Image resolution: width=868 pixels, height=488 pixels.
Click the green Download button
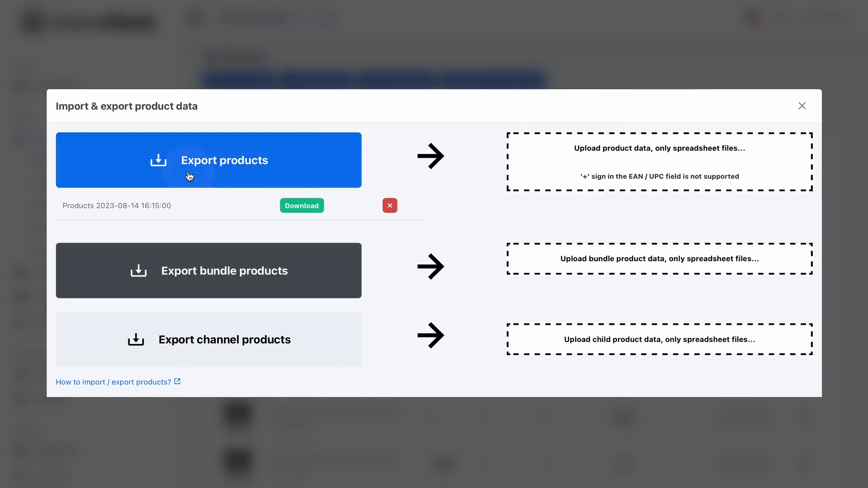(x=302, y=206)
